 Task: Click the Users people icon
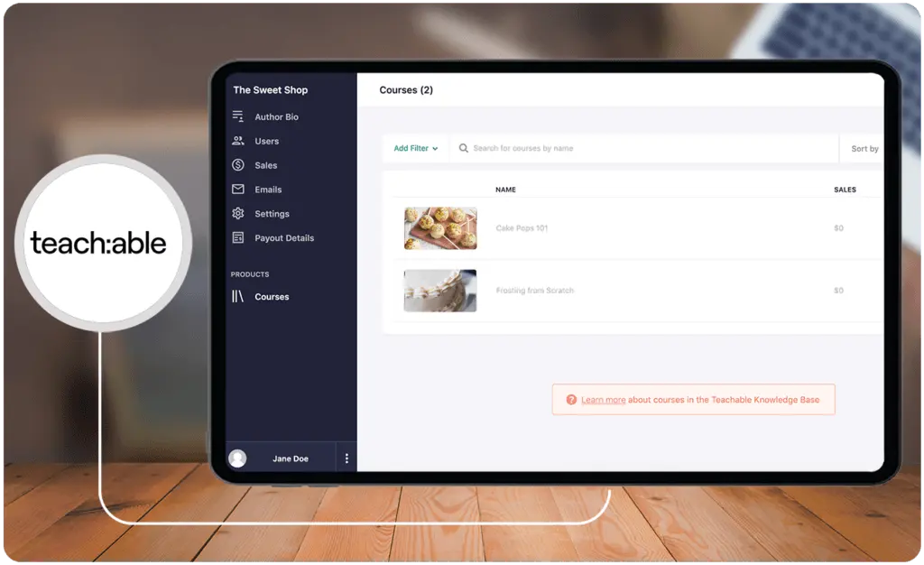pos(238,140)
